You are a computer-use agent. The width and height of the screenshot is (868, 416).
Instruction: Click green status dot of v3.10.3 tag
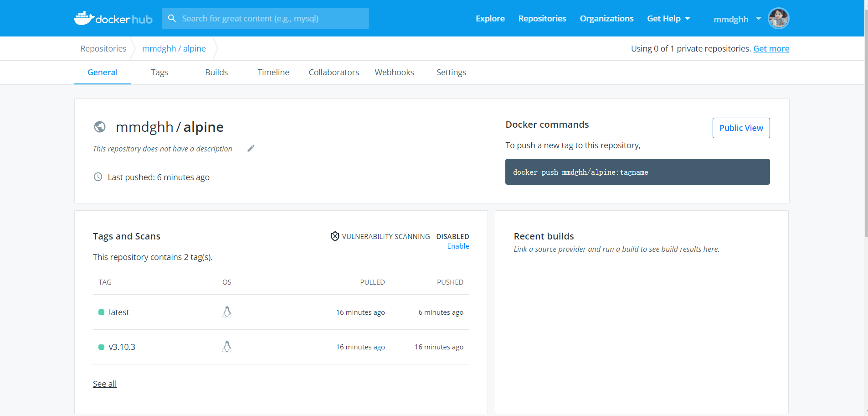coord(101,347)
